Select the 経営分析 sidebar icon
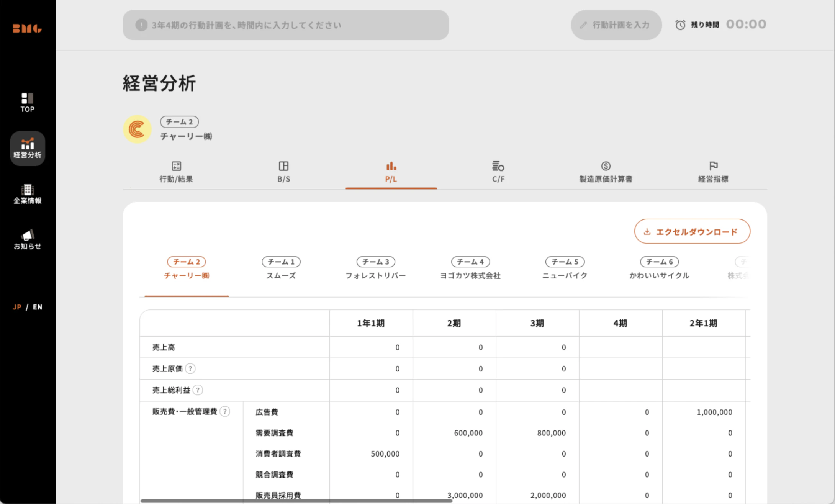835x504 pixels. pos(27,148)
